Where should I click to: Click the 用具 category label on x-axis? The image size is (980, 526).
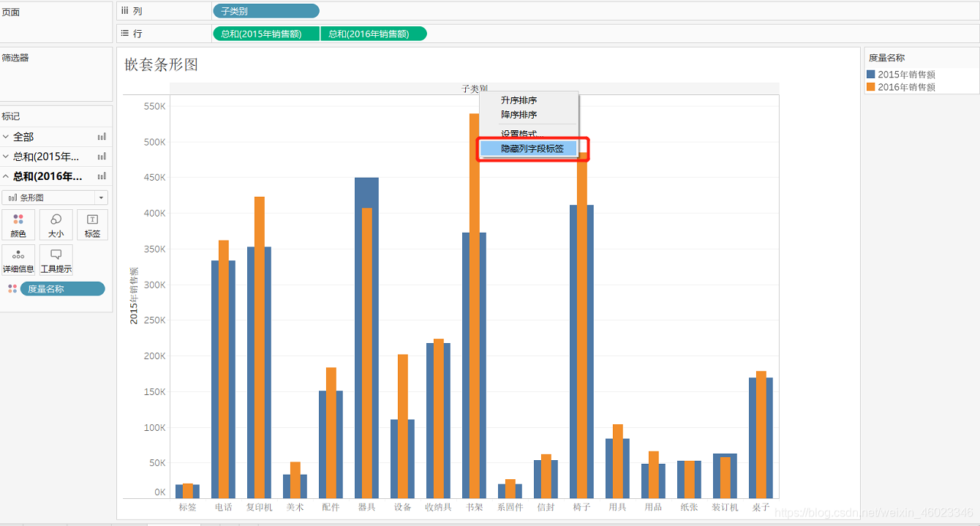point(617,507)
